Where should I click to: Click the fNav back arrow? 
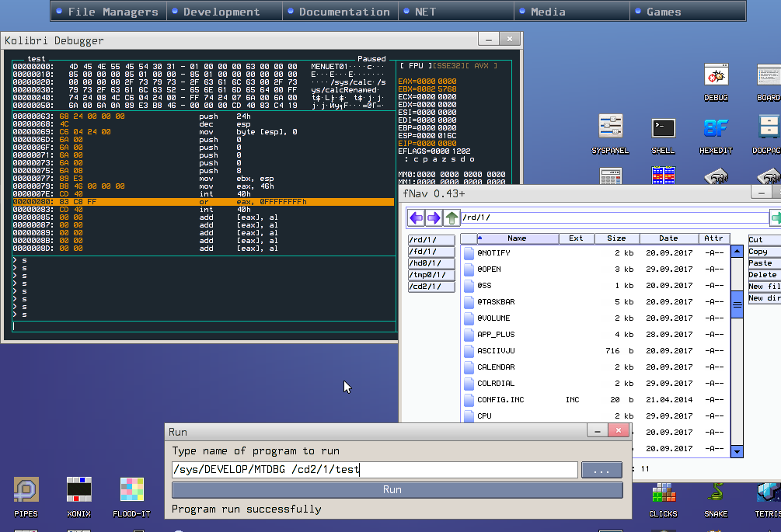coord(417,217)
